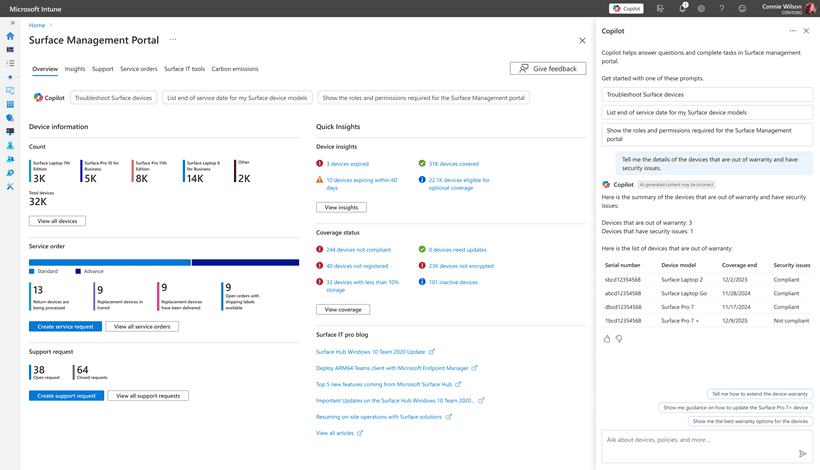Open notifications bell in top bar
The width and height of the screenshot is (820, 470).
(x=682, y=8)
